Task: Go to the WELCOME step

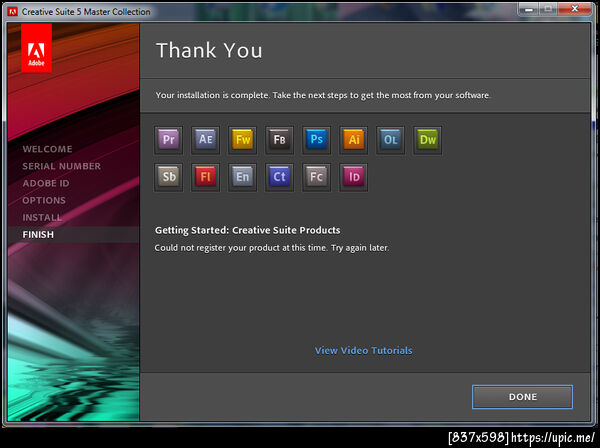Action: pyautogui.click(x=47, y=149)
